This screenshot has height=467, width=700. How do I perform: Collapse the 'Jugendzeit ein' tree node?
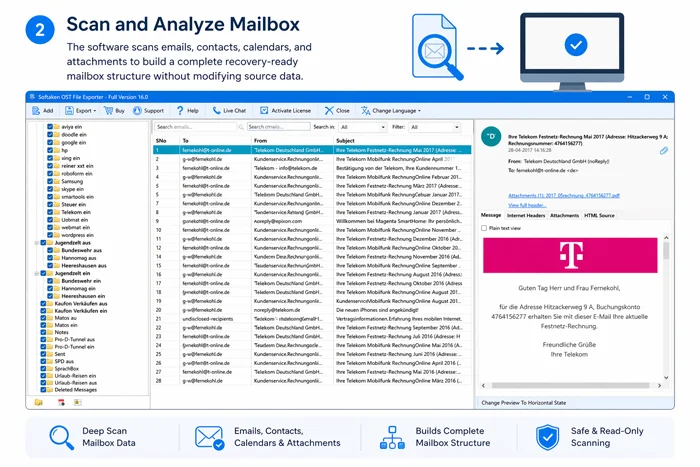37,273
